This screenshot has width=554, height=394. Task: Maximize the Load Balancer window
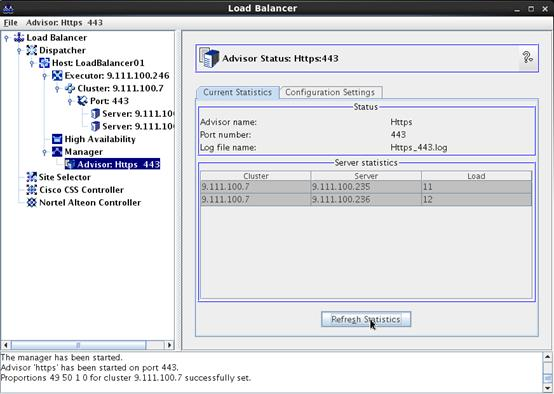tap(531, 9)
